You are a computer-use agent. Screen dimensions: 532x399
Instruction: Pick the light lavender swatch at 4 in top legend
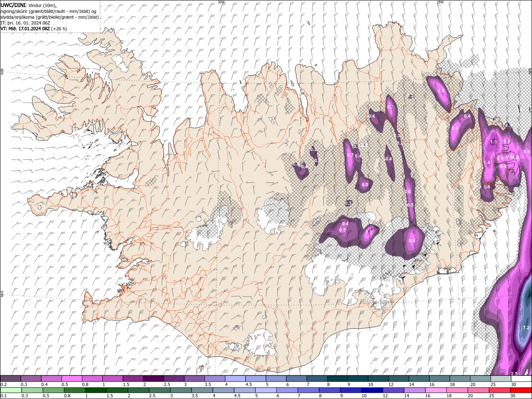point(235,379)
